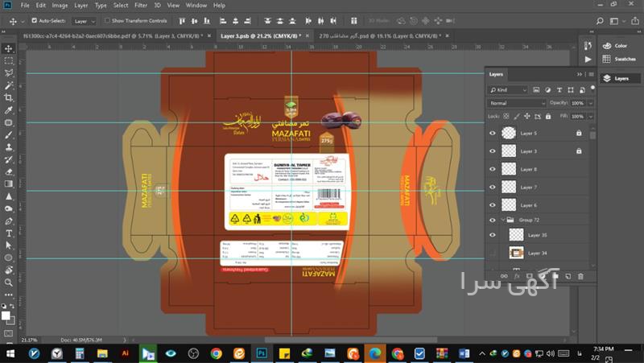Open the History panel icon
Viewport: 644px width, 363px height.
point(588,46)
